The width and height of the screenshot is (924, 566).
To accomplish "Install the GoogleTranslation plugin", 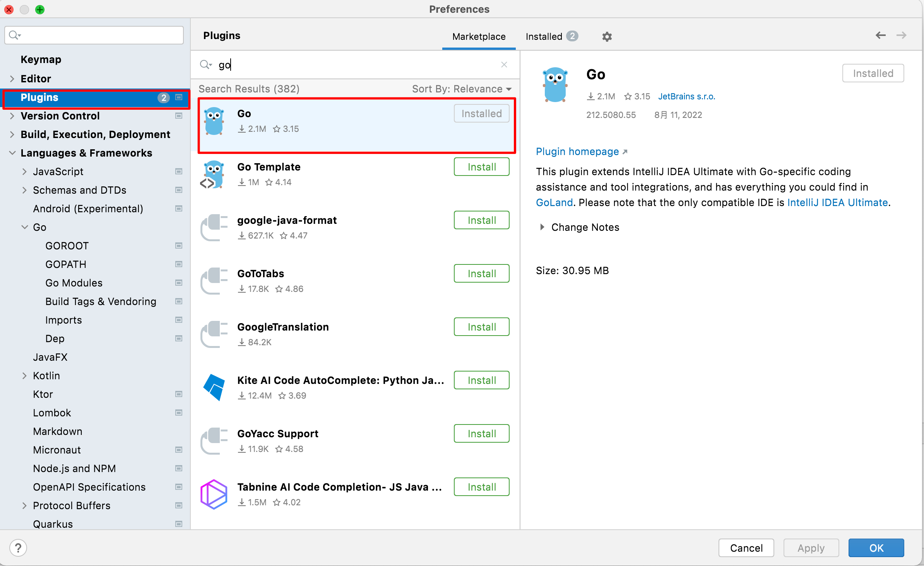I will click(x=481, y=327).
